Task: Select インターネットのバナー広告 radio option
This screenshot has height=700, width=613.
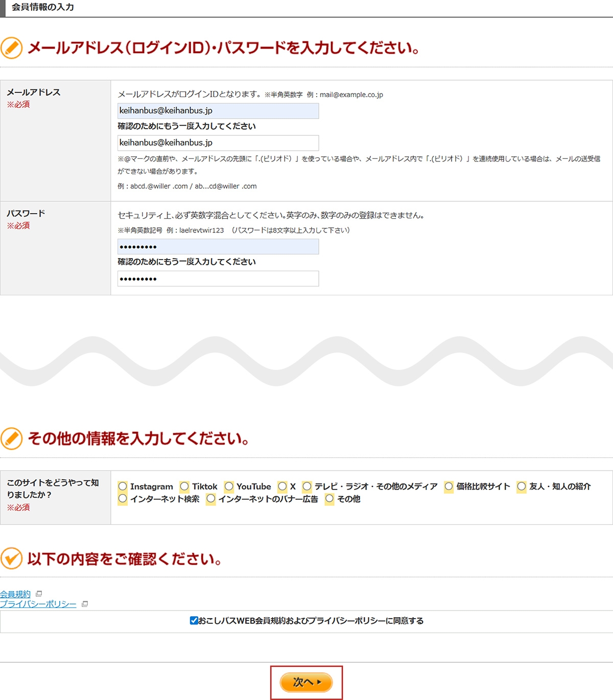Action: 211,499
